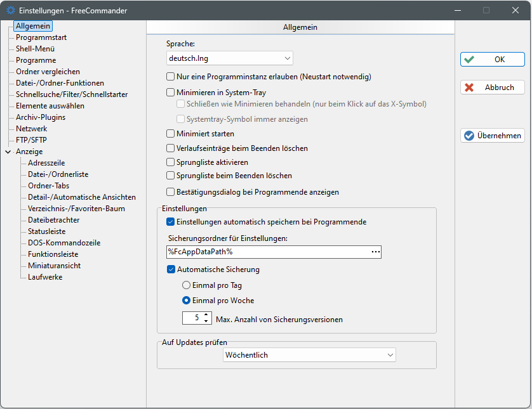Viewport: 532px width, 409px height.
Task: Select 'Einmal pro Tag' radio button
Action: coord(187,285)
